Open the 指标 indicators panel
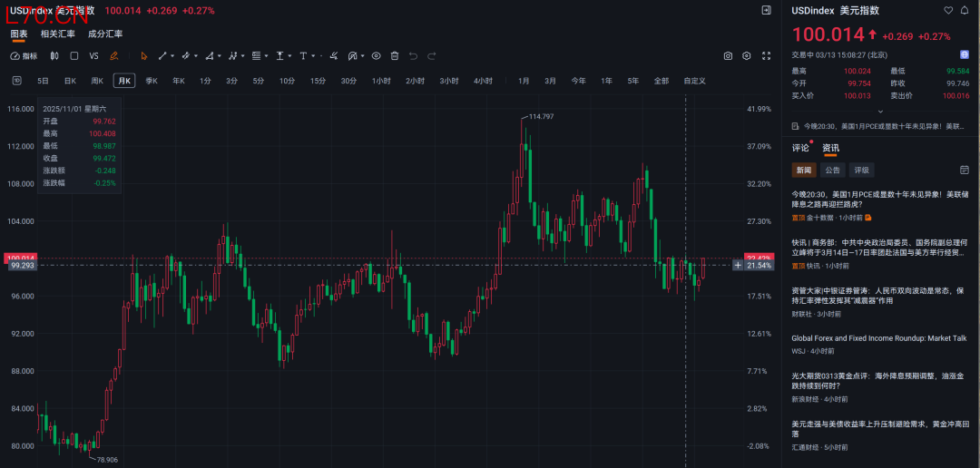The height and width of the screenshot is (468, 980). 24,56
